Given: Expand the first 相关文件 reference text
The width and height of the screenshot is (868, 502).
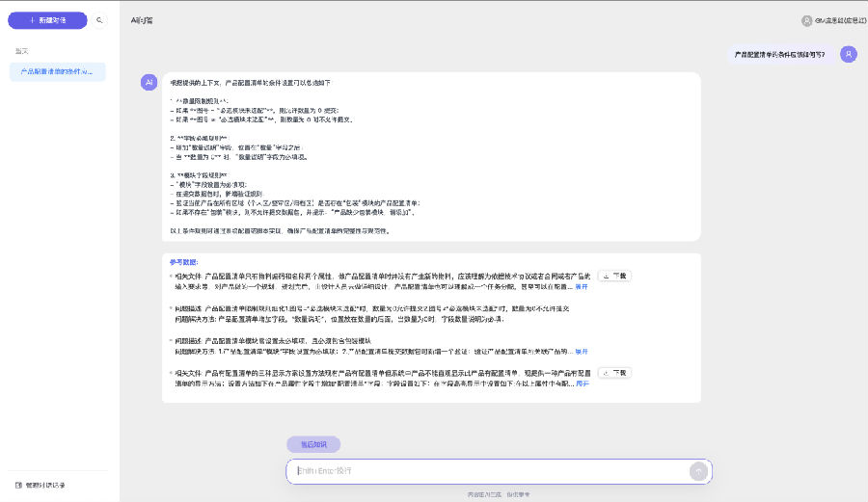Looking at the screenshot, I should pyautogui.click(x=582, y=287).
